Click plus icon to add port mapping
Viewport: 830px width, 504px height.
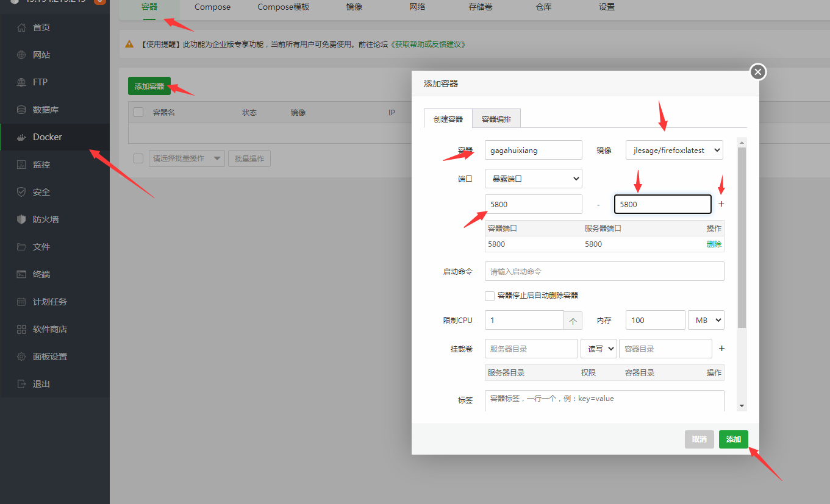pyautogui.click(x=721, y=204)
